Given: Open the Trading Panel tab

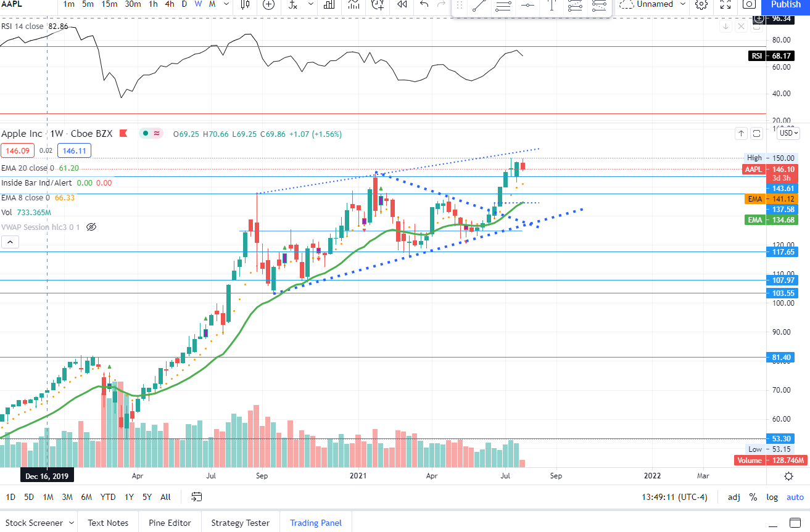Looking at the screenshot, I should [316, 523].
